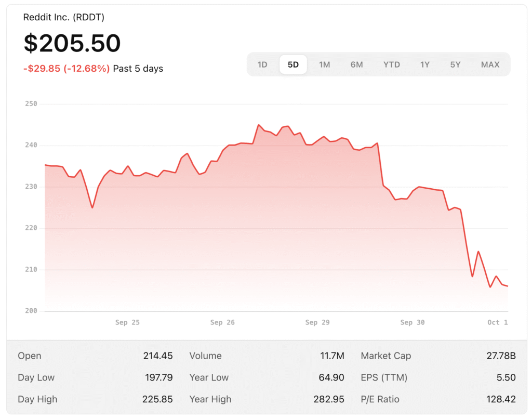Click the EPS (TTM) label
Image resolution: width=532 pixels, height=419 pixels.
point(384,377)
